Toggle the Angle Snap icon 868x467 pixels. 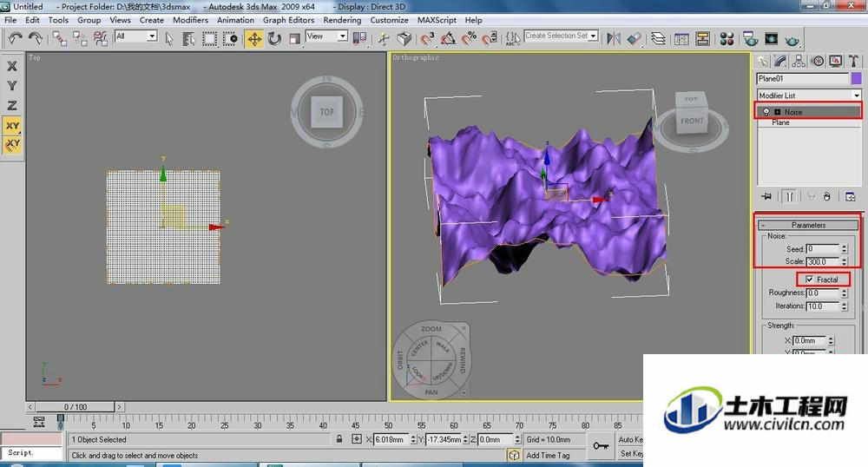pyautogui.click(x=448, y=38)
